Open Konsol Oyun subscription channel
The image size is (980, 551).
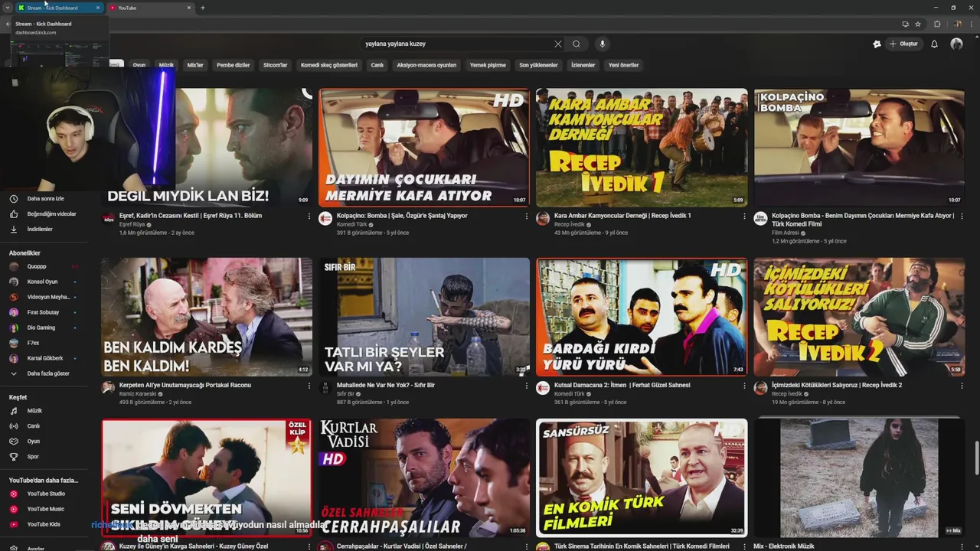coord(46,282)
